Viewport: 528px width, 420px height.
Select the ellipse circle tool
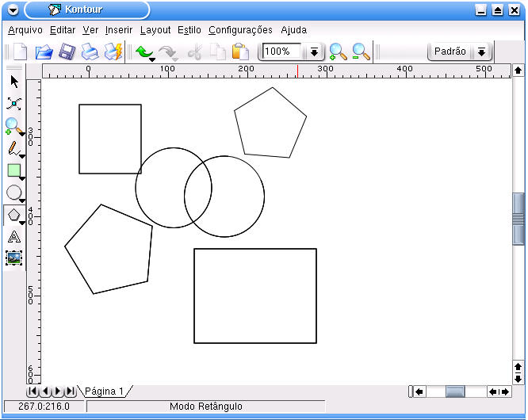pos(13,193)
